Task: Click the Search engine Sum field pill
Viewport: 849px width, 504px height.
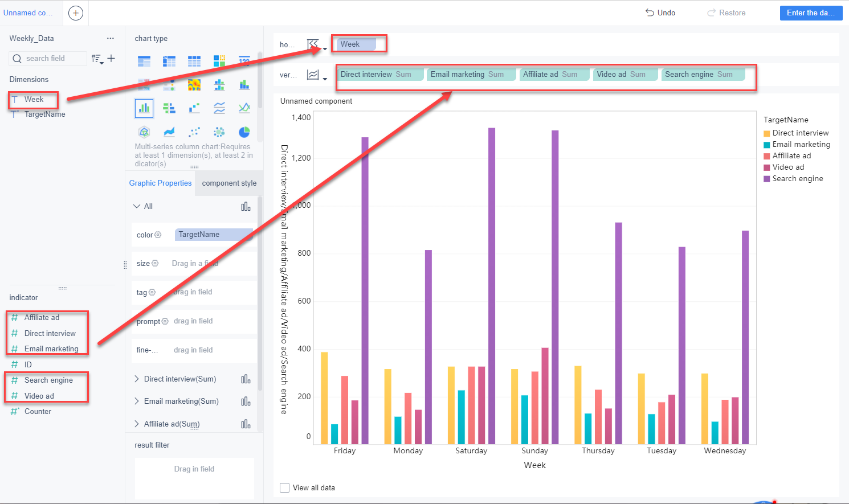Action: pyautogui.click(x=703, y=75)
